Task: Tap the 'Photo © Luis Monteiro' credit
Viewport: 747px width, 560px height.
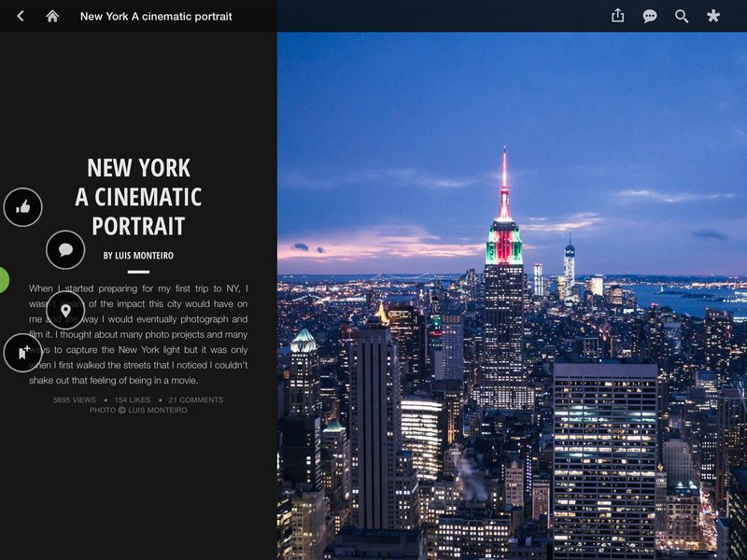Action: click(x=138, y=410)
